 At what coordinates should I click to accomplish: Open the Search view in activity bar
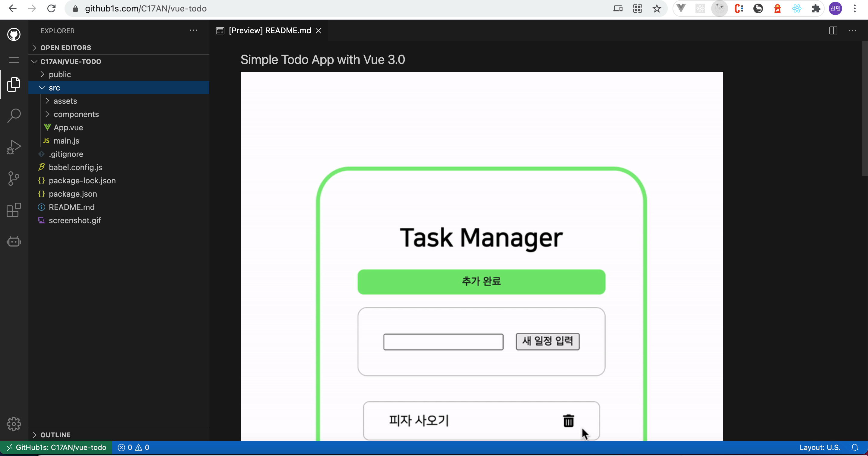(14, 116)
